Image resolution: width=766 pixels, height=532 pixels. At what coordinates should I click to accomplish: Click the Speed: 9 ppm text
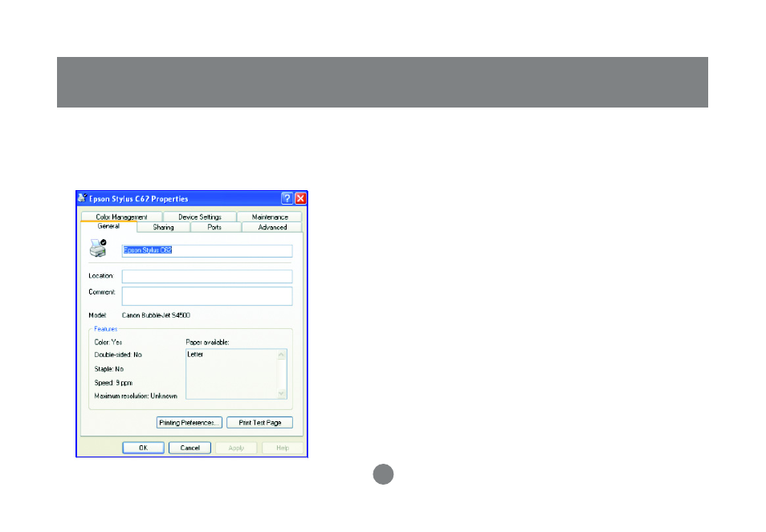[113, 383]
